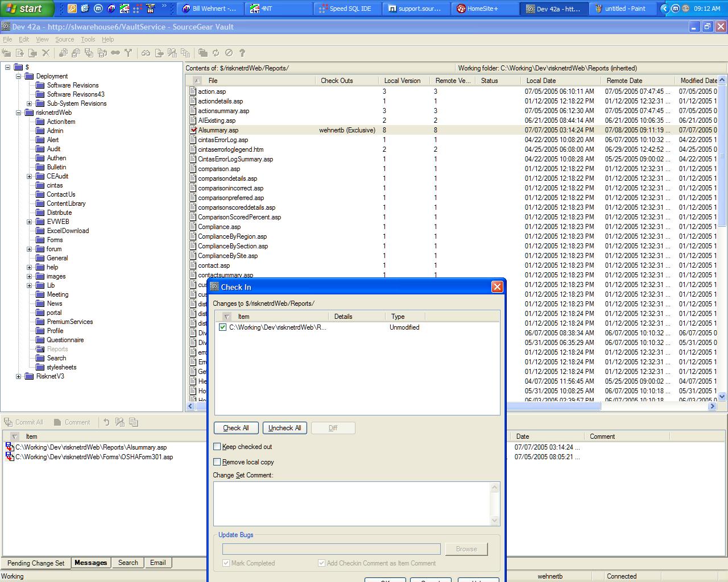Screen dimensions: 728x582
Task: Click the AIsummary.asp checked-out file icon in file list
Action: pyautogui.click(x=193, y=130)
